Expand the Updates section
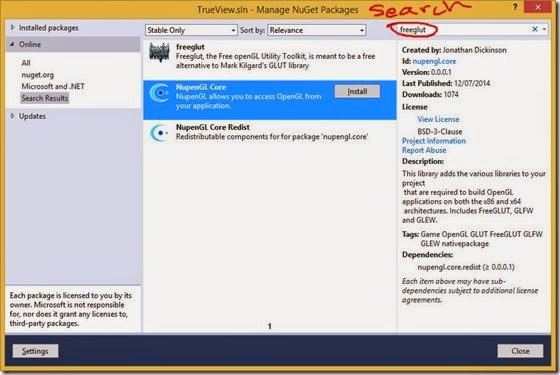 click(x=12, y=116)
